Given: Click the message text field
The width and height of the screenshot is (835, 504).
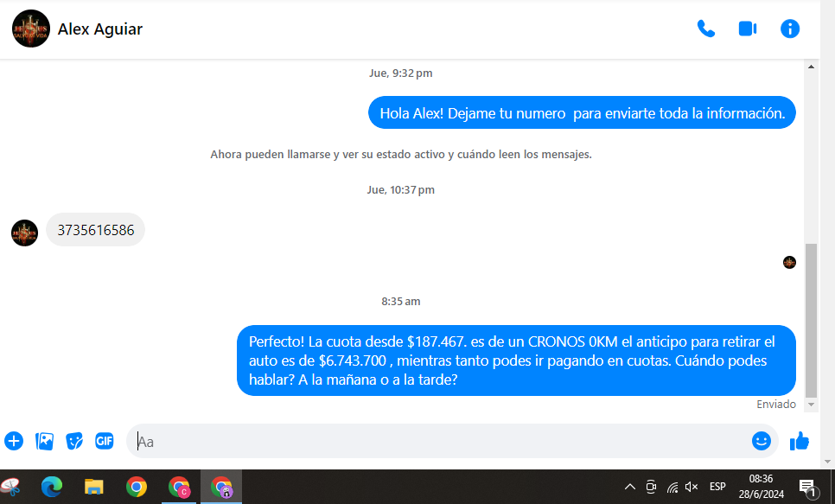Looking at the screenshot, I should (432, 441).
